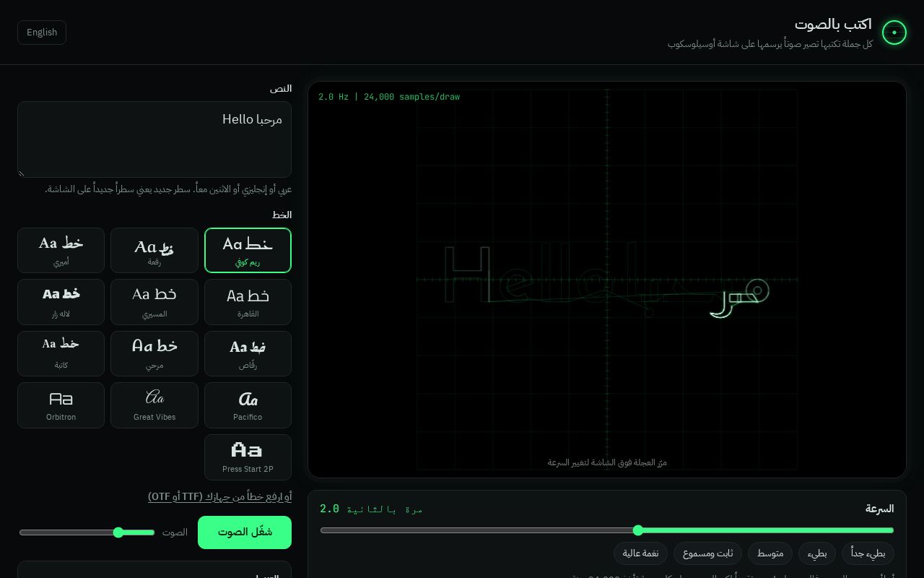The height and width of the screenshot is (578, 924).
Task: Choose the أميري font card
Action: pos(61,251)
